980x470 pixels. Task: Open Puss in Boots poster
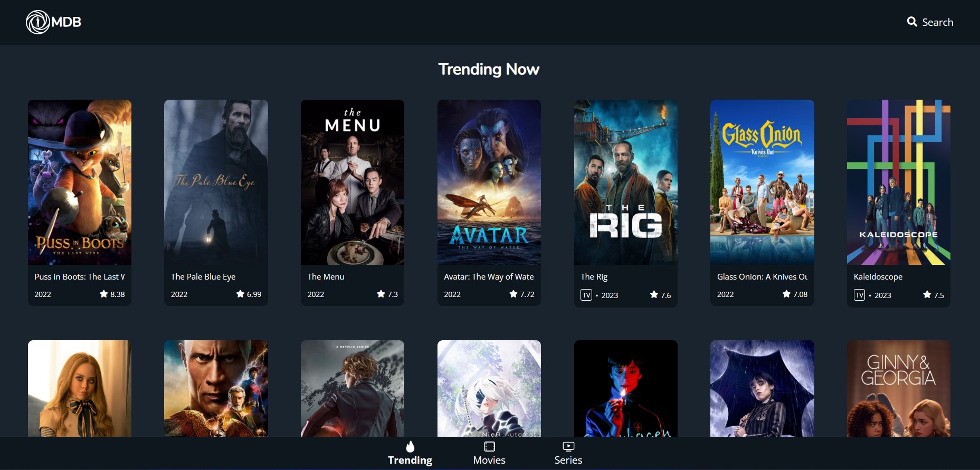(80, 182)
